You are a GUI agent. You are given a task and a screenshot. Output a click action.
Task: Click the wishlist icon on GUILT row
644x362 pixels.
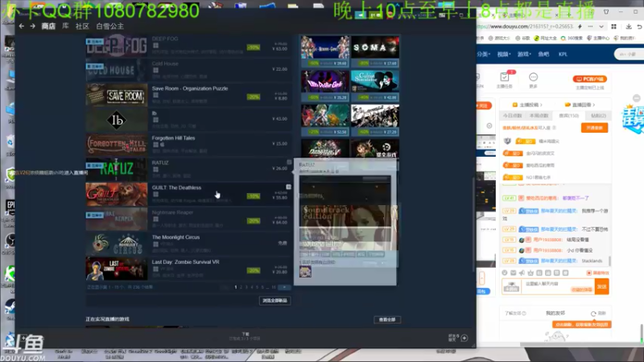[289, 187]
